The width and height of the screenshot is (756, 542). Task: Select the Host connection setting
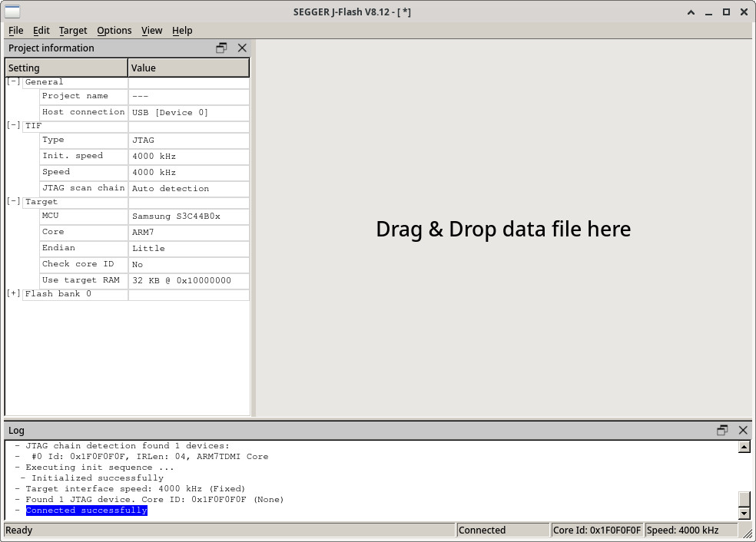(x=84, y=112)
